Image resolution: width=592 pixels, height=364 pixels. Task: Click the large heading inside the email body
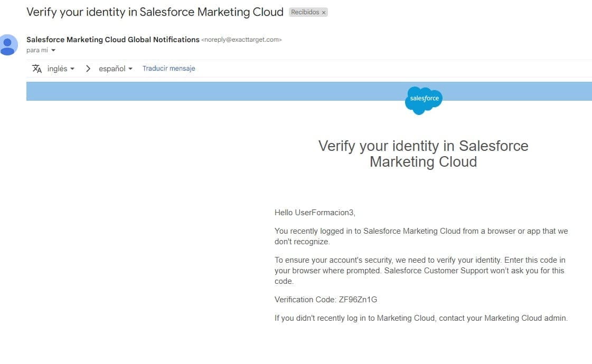(x=423, y=154)
